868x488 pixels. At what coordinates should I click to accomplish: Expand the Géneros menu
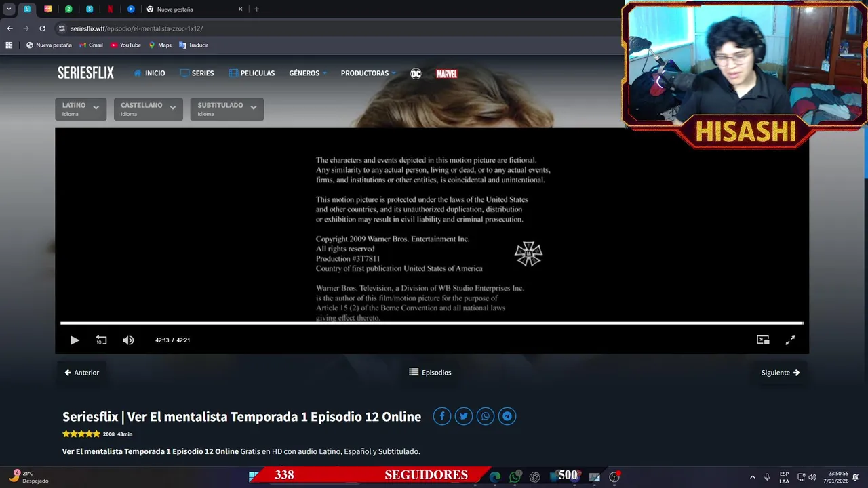[x=308, y=73]
